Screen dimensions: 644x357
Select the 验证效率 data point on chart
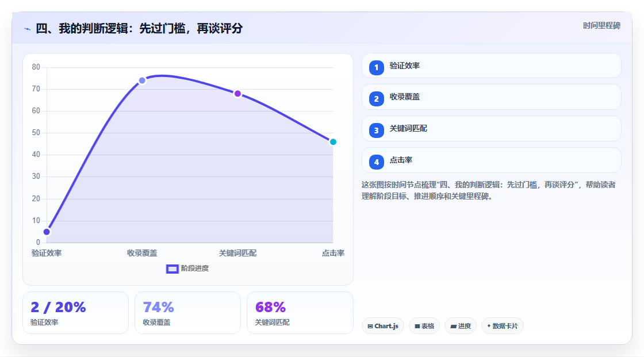47,232
